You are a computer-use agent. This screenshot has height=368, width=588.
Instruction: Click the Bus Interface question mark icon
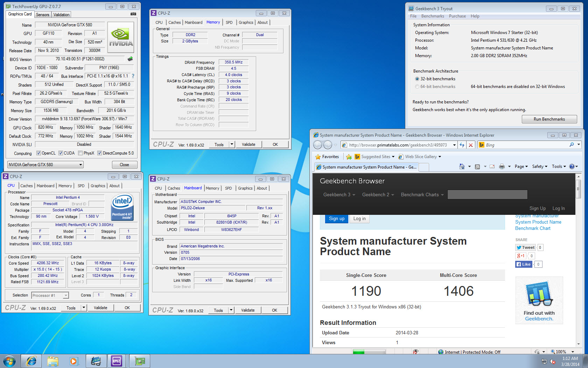coord(133,76)
